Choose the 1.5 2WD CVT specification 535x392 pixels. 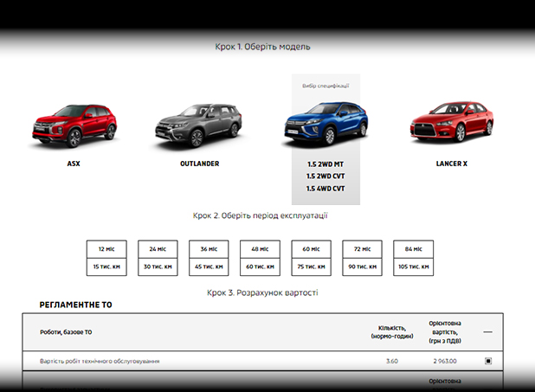coord(326,176)
